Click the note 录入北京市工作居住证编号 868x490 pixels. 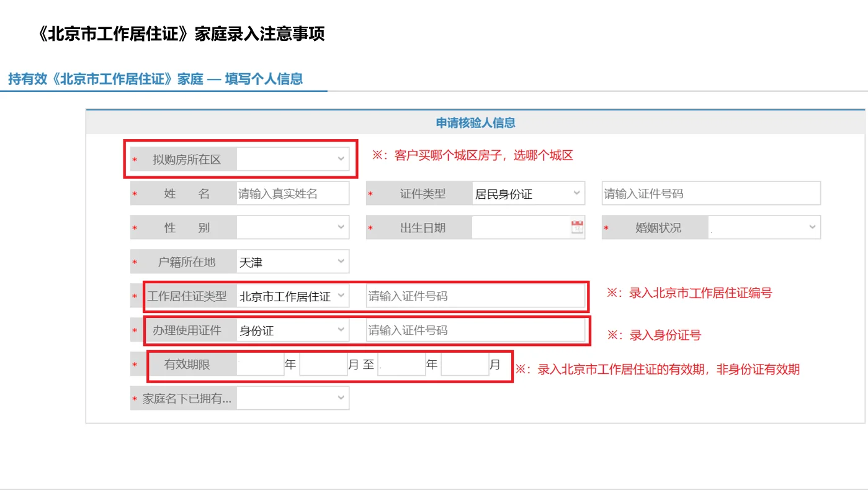[689, 293]
